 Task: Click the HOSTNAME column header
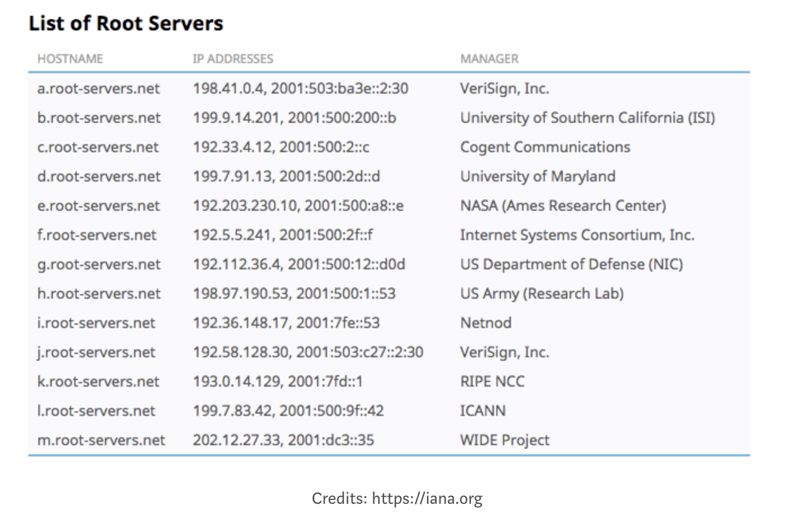pyautogui.click(x=70, y=59)
